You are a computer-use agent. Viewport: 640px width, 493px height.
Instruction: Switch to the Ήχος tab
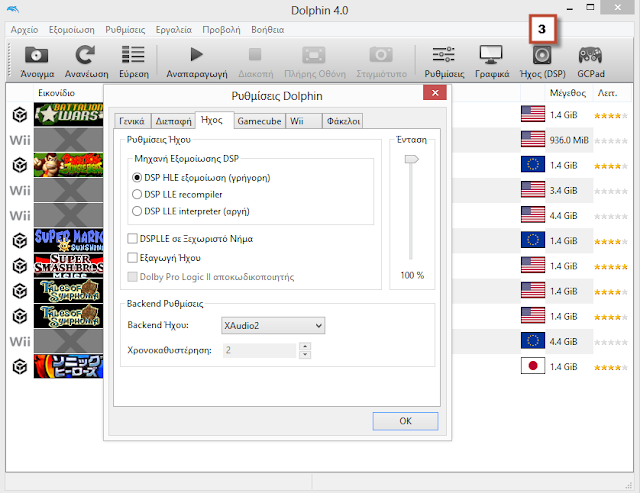point(214,120)
